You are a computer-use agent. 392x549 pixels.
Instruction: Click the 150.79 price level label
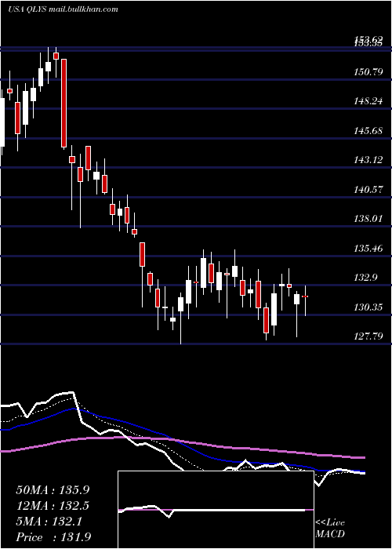coord(368,72)
